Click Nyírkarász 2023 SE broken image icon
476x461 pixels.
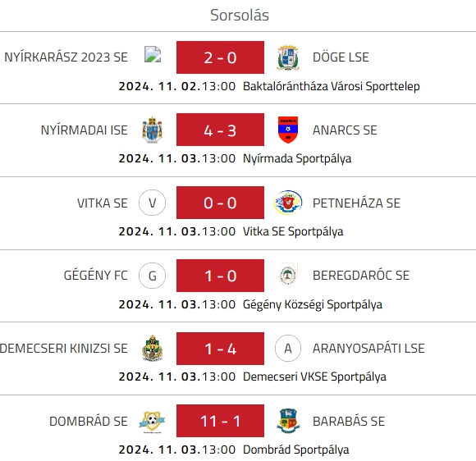[x=153, y=54]
